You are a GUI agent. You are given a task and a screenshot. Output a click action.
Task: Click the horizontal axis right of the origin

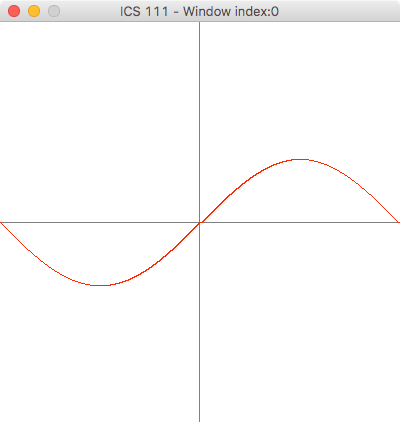click(x=300, y=222)
